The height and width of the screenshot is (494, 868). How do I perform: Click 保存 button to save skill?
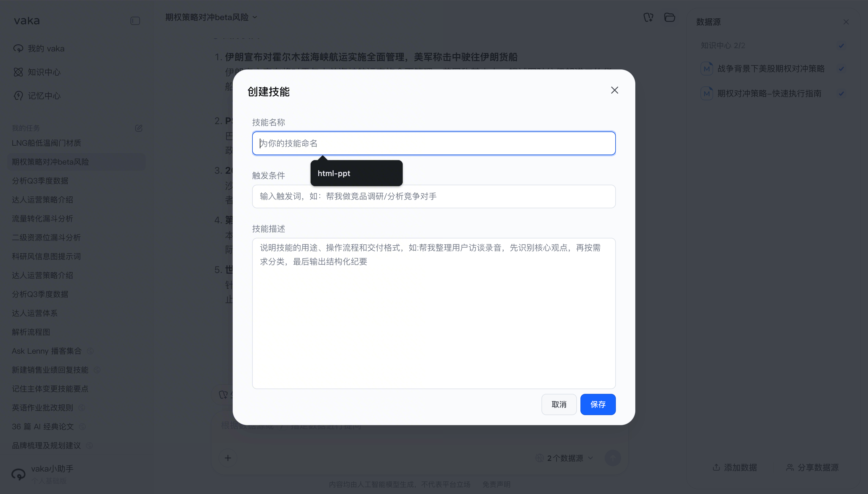click(598, 404)
